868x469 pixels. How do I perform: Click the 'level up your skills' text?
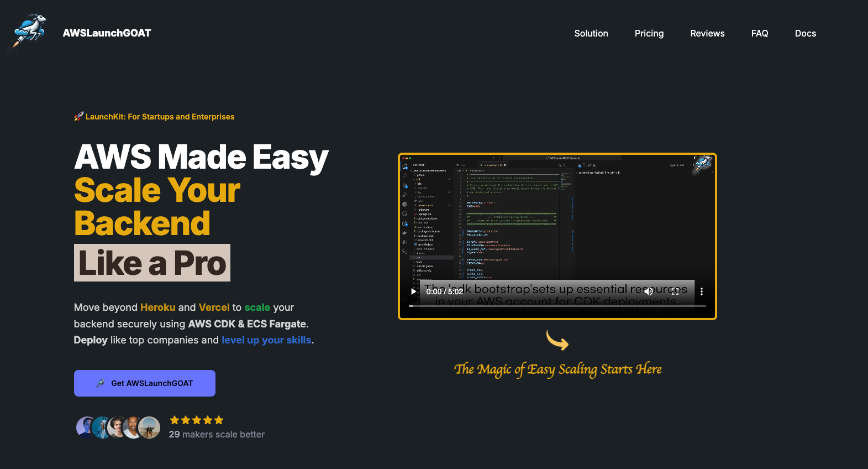coord(266,340)
